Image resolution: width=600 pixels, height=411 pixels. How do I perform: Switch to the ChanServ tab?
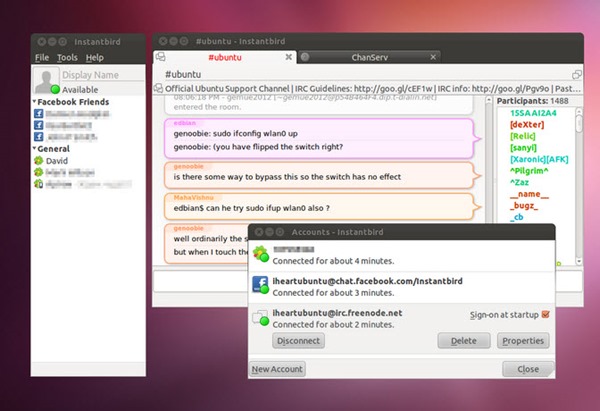(x=369, y=57)
